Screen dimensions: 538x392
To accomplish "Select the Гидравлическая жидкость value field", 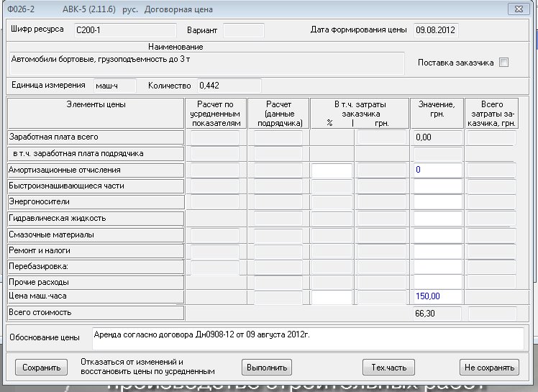I will [x=437, y=219].
